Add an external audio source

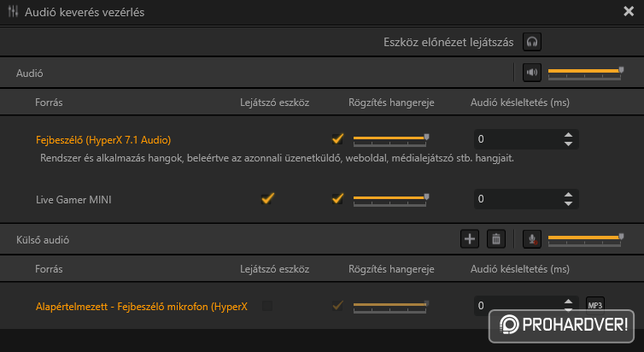[x=470, y=238]
